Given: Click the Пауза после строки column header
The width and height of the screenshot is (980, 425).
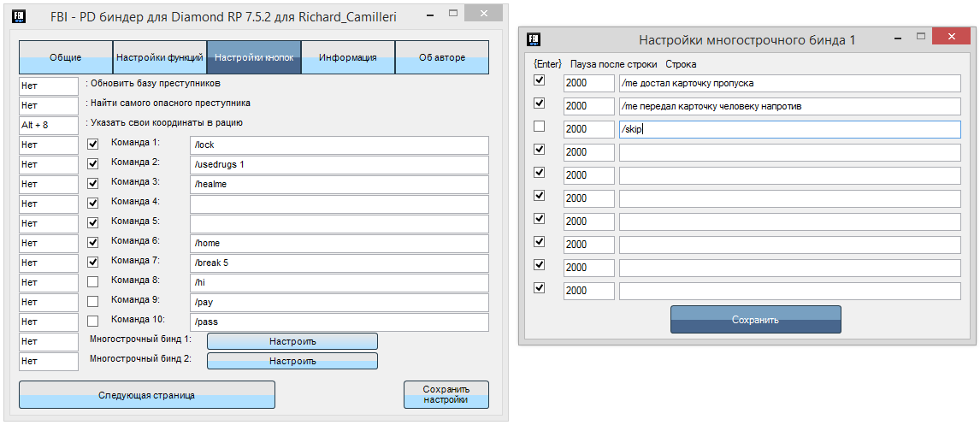Looking at the screenshot, I should [614, 64].
